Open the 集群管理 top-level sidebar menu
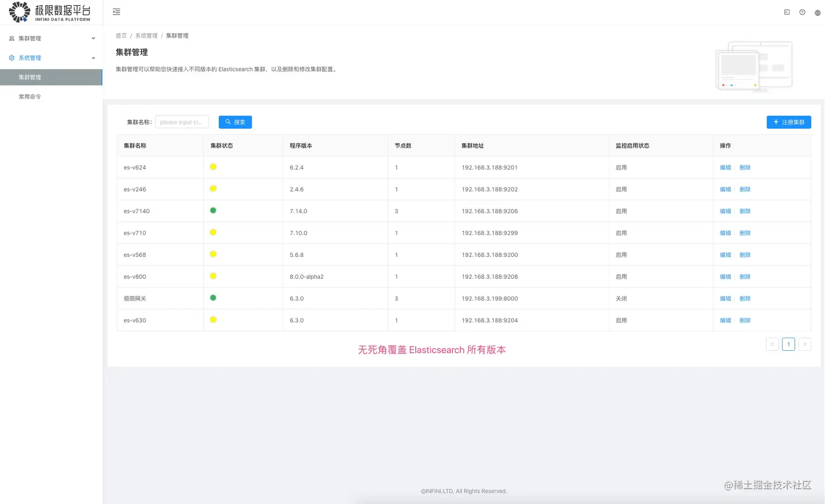Screen dimensions: 825x504 [51, 38]
